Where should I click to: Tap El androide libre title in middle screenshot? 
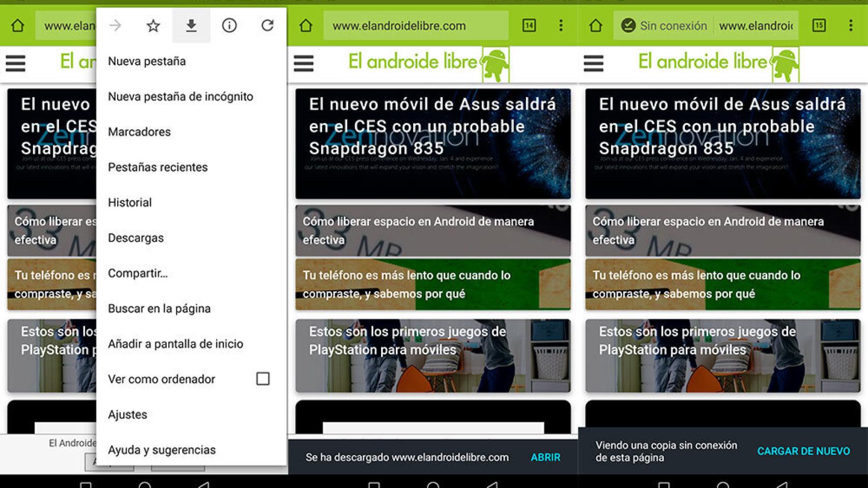[x=413, y=62]
